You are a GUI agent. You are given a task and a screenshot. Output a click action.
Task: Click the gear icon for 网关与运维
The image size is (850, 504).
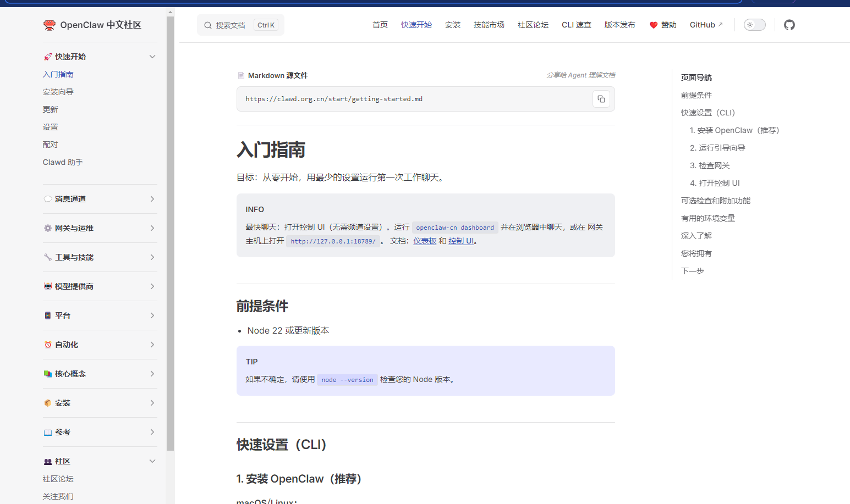pos(48,228)
